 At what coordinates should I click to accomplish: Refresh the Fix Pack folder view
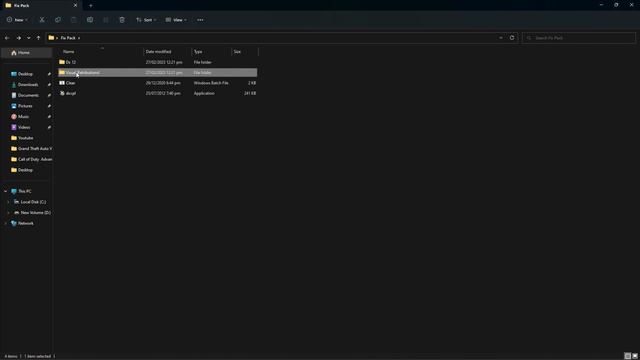[x=512, y=38]
